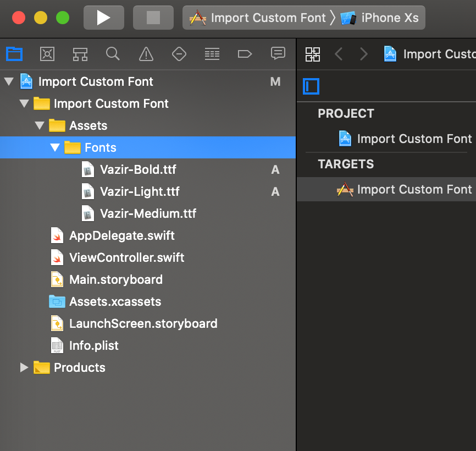
Task: Open the Issue navigator warning icon
Action: [146, 53]
